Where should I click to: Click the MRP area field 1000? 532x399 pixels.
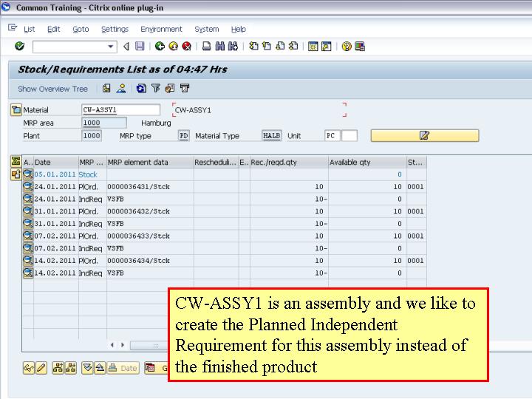(x=104, y=123)
